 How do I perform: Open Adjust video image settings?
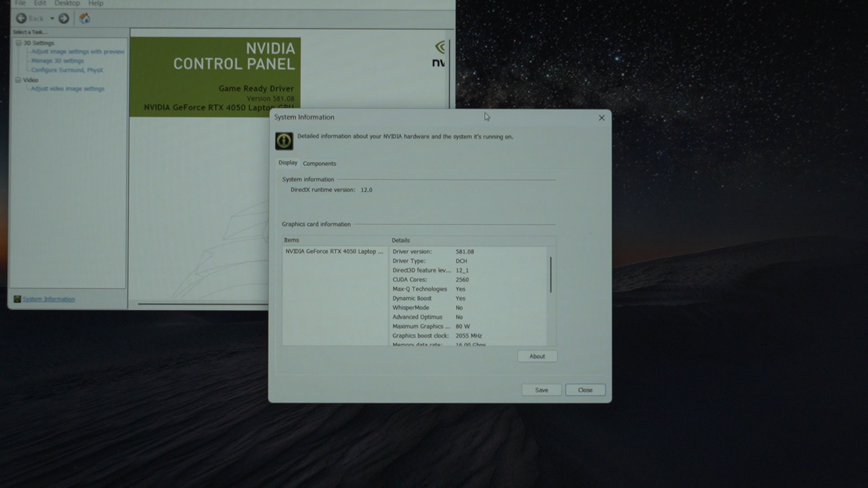click(x=68, y=89)
